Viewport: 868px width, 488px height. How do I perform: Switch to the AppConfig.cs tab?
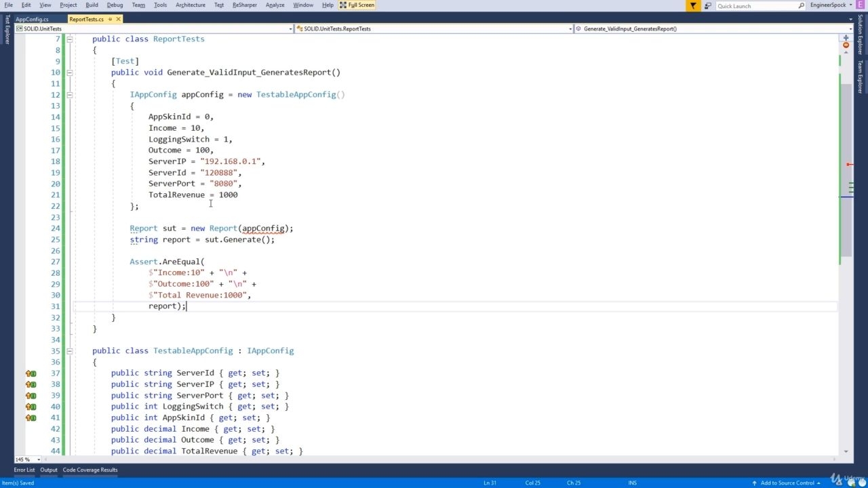(x=33, y=19)
